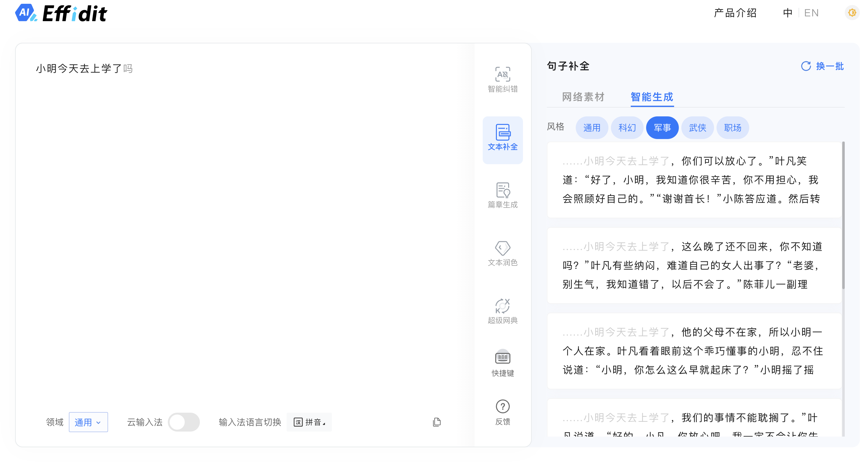Enable the 云输入法 cloud input switch
This screenshot has width=868, height=463.
coord(184,422)
